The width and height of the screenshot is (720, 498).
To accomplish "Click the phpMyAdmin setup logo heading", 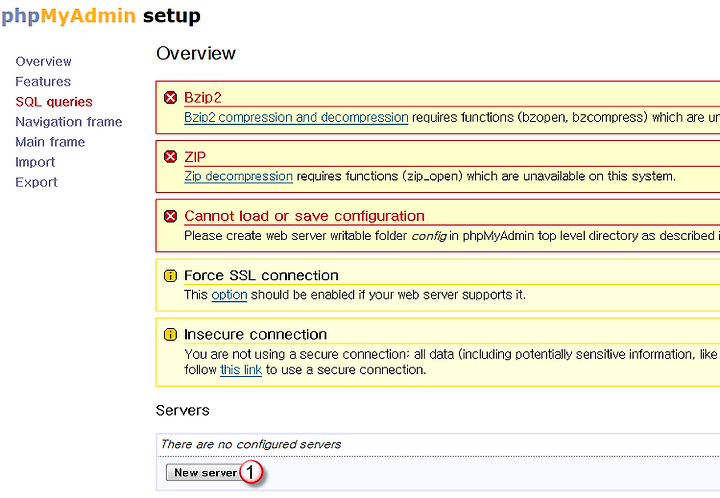I will [101, 16].
